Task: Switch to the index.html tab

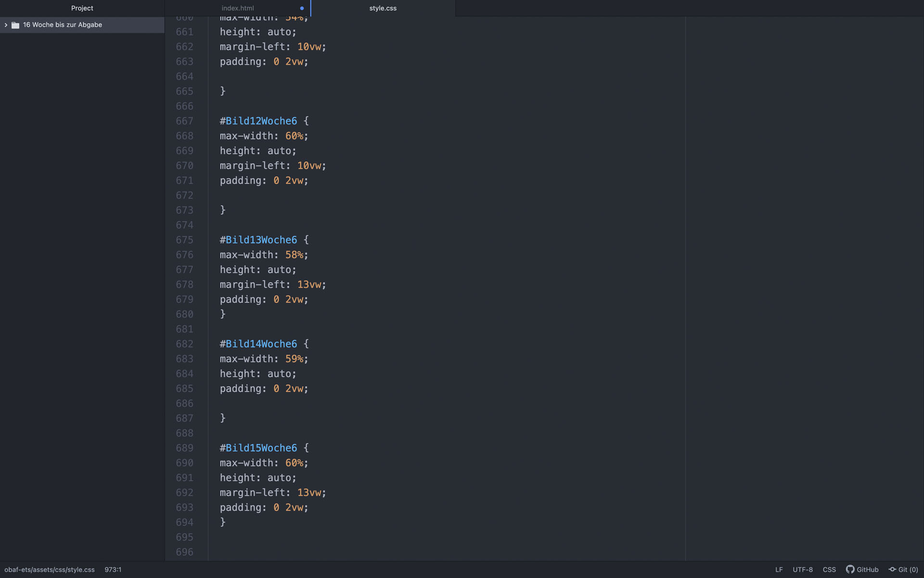Action: [238, 8]
